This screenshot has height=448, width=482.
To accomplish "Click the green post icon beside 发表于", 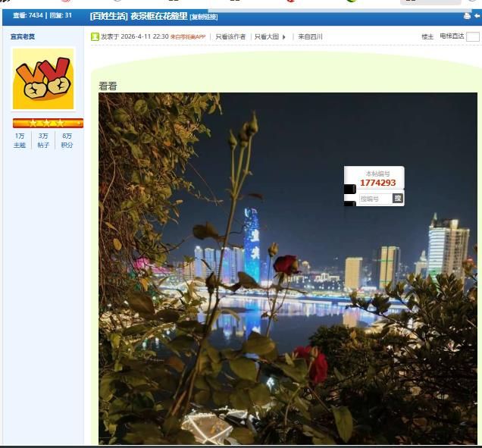I will coord(95,36).
